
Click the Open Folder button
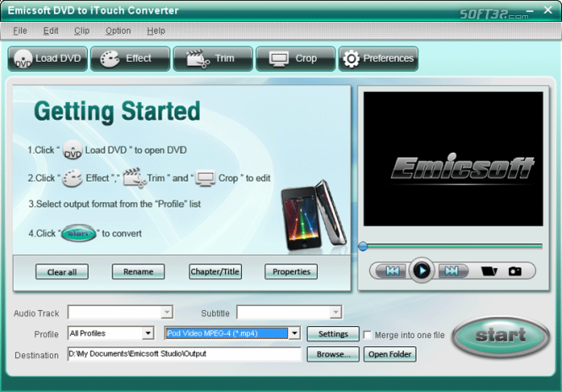point(390,354)
